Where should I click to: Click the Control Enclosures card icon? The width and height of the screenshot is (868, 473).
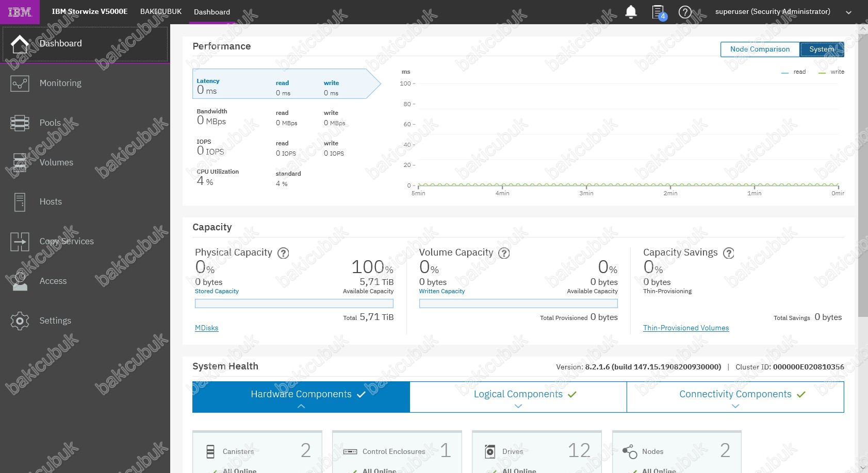tap(350, 452)
